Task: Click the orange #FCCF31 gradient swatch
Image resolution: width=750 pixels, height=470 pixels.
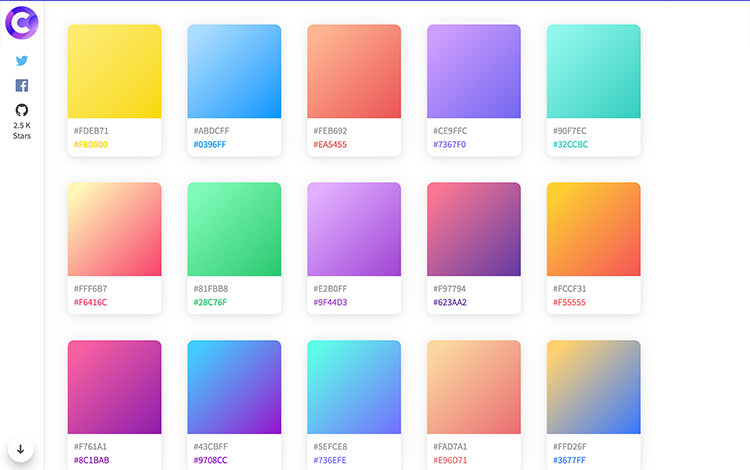Action: [x=593, y=229]
